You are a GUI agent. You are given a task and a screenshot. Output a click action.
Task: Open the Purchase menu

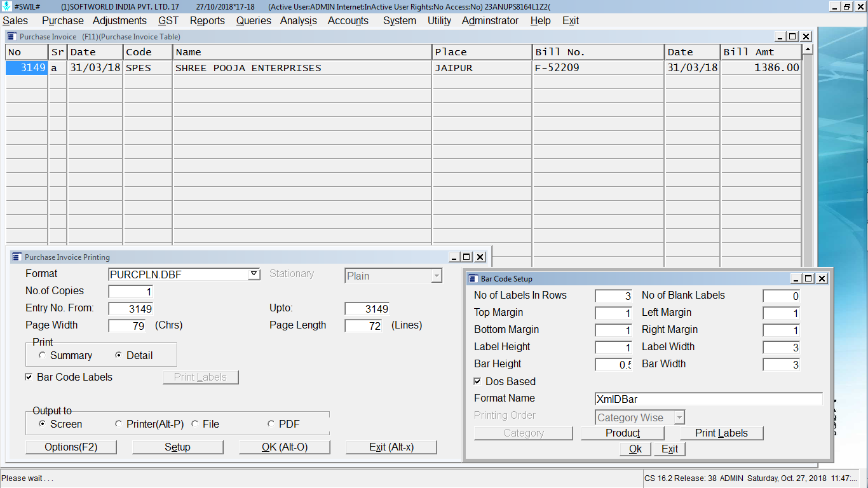62,20
